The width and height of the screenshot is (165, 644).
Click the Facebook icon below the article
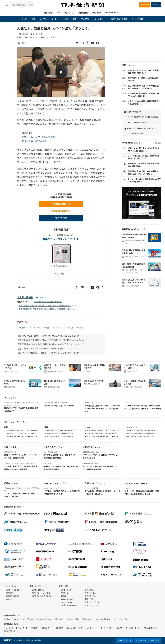point(98,288)
